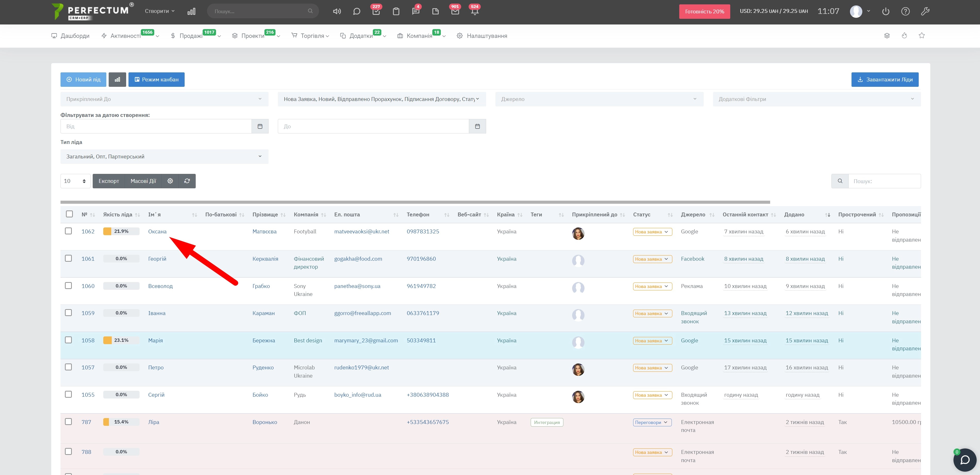Open 'Джерело' filter dropdown
The width and height of the screenshot is (980, 475).
pos(599,99)
